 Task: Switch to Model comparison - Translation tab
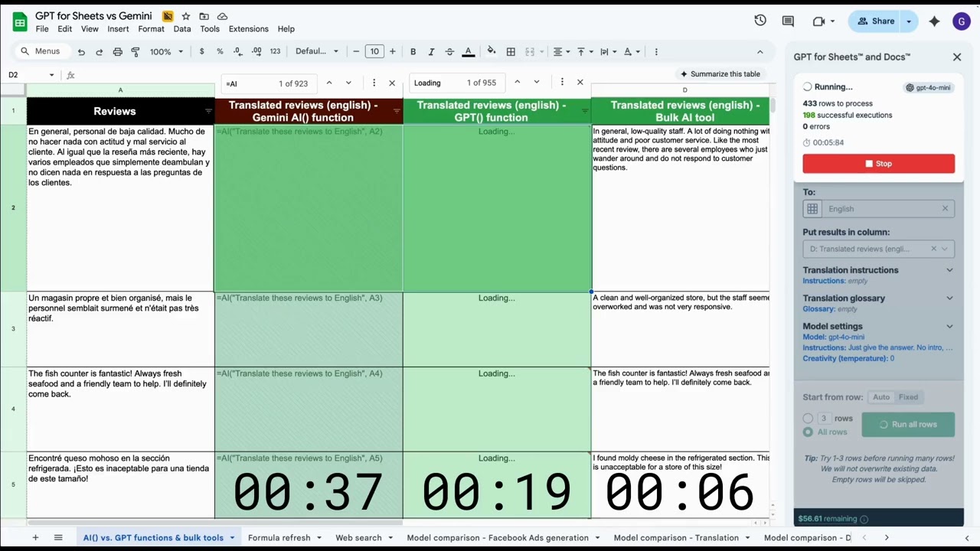[681, 538]
